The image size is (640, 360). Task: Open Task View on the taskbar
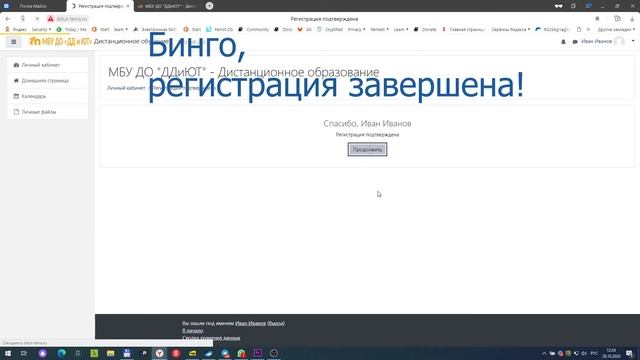coord(24,353)
